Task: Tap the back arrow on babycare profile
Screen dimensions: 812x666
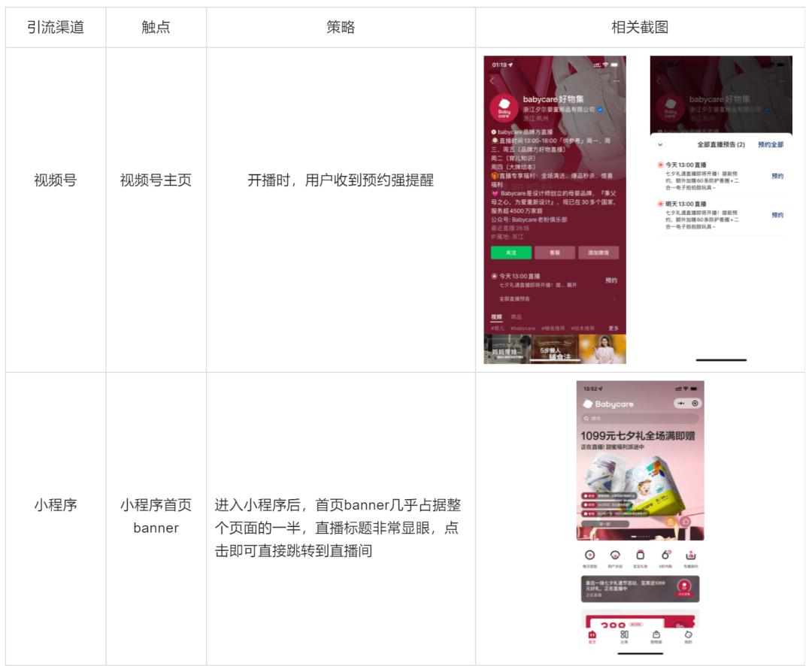Action: (x=492, y=80)
